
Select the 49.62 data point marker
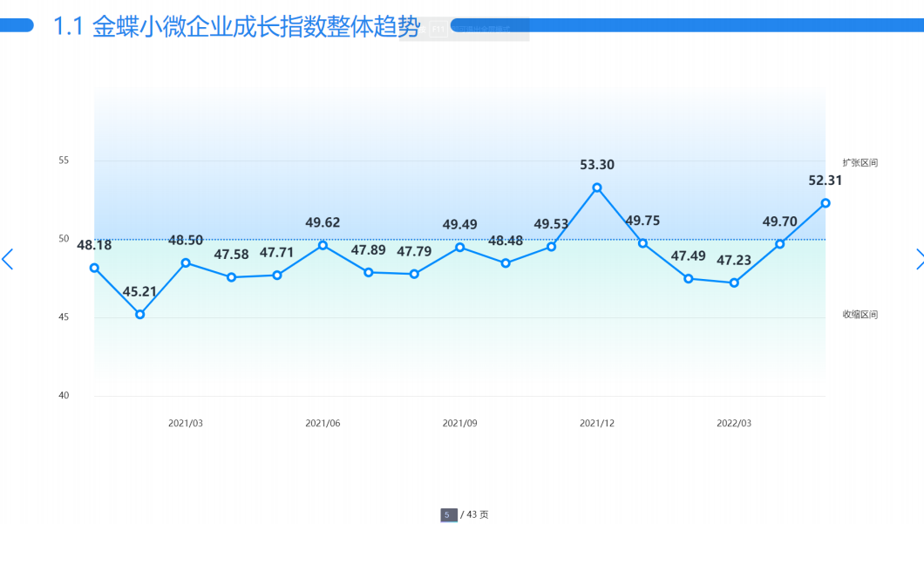323,245
